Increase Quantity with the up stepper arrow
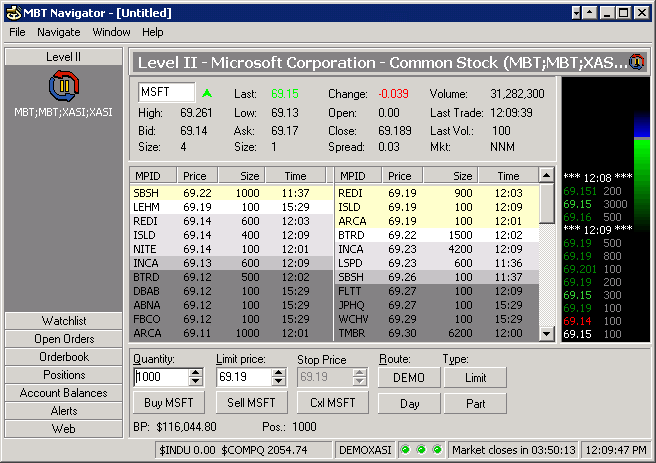The width and height of the screenshot is (656, 463). point(195,372)
